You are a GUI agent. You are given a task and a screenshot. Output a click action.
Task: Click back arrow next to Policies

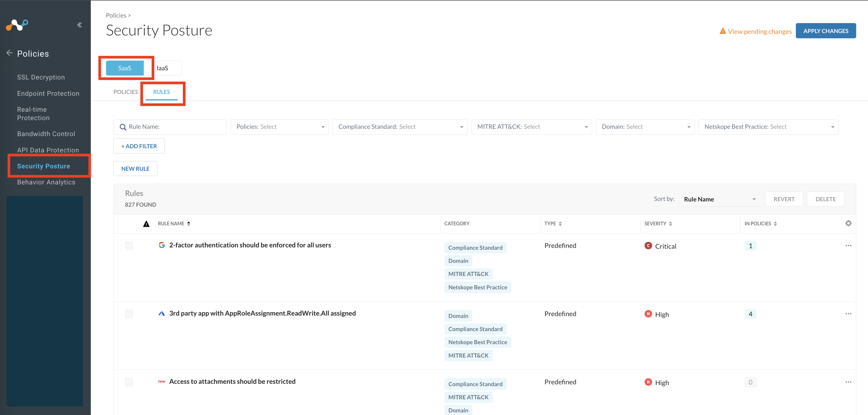coord(9,53)
